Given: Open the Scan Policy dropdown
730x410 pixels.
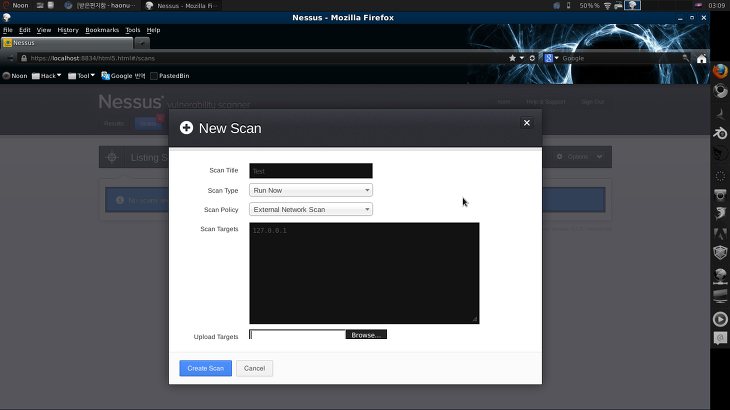Looking at the screenshot, I should [311, 209].
